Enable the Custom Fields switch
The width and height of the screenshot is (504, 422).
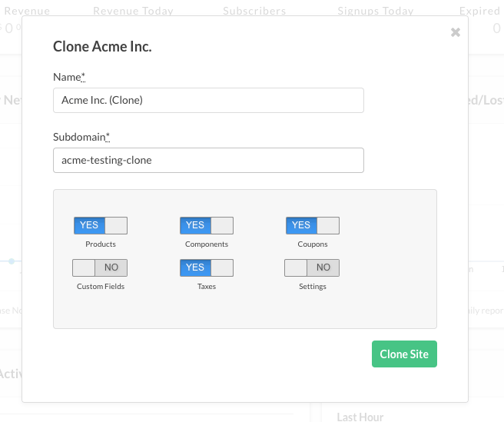click(x=100, y=267)
